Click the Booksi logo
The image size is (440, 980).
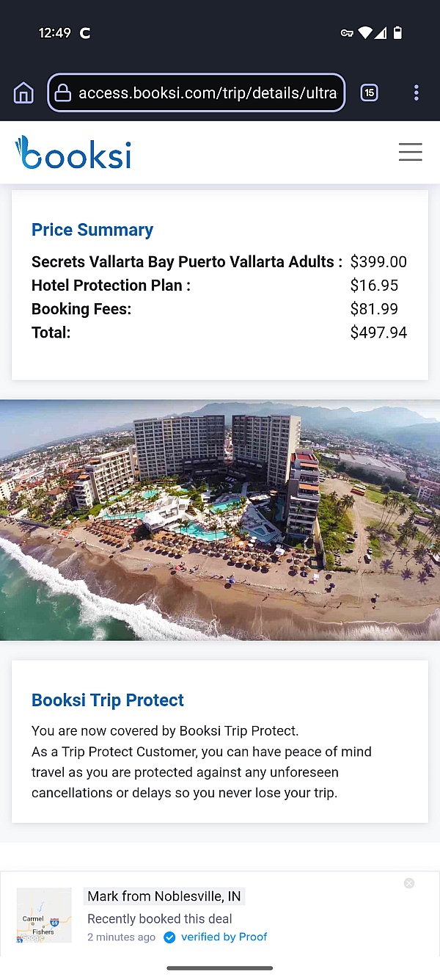(x=73, y=153)
